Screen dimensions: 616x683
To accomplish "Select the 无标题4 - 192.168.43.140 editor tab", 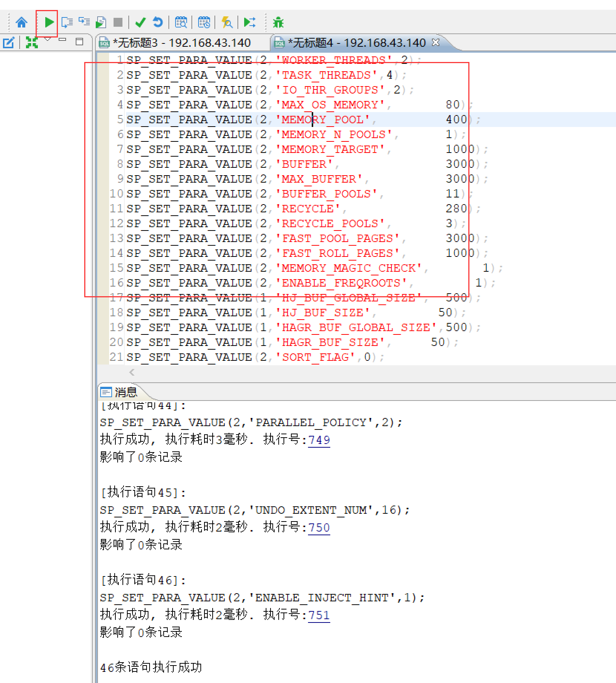I will [x=357, y=43].
